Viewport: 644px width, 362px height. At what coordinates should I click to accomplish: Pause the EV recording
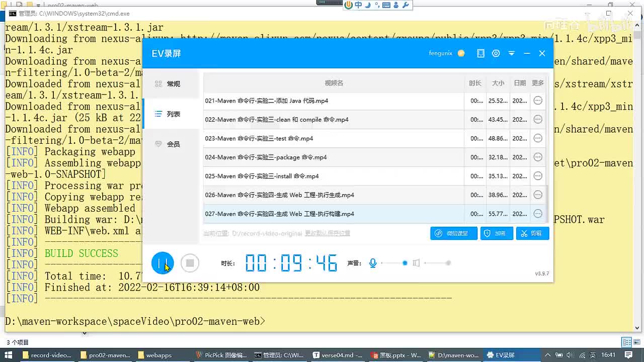[x=163, y=263]
